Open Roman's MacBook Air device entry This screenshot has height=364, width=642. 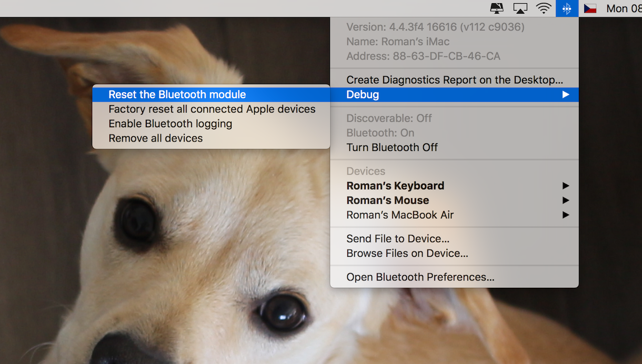coord(454,215)
